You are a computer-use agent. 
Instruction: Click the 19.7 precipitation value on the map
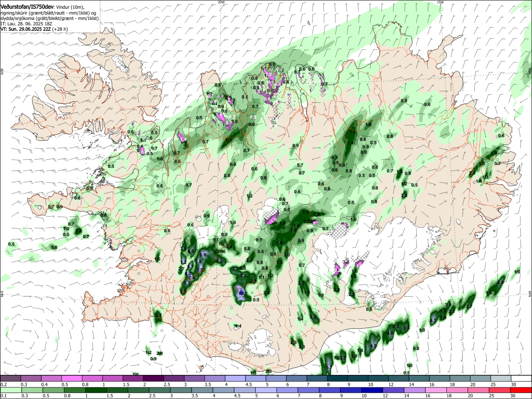(x=243, y=293)
